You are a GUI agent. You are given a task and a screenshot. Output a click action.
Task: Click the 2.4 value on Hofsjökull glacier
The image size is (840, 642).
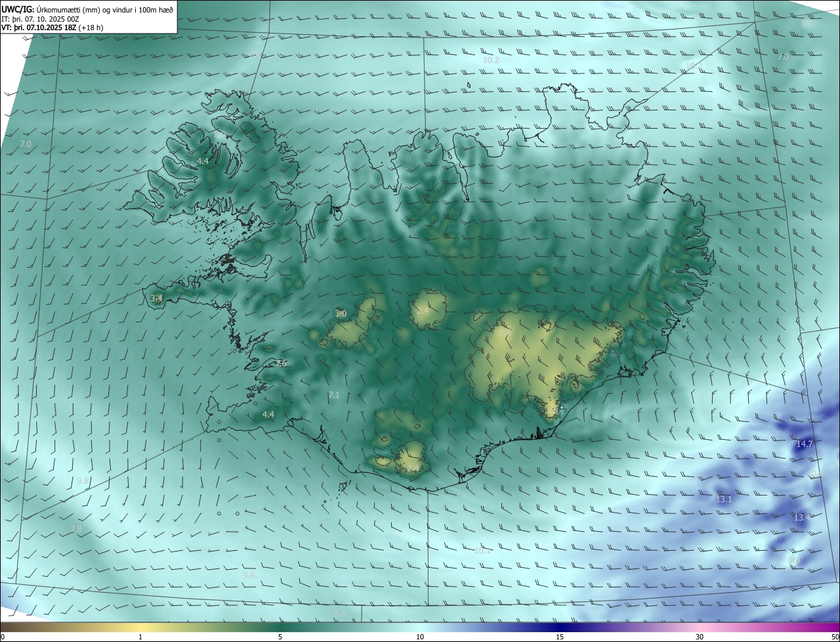(x=422, y=311)
